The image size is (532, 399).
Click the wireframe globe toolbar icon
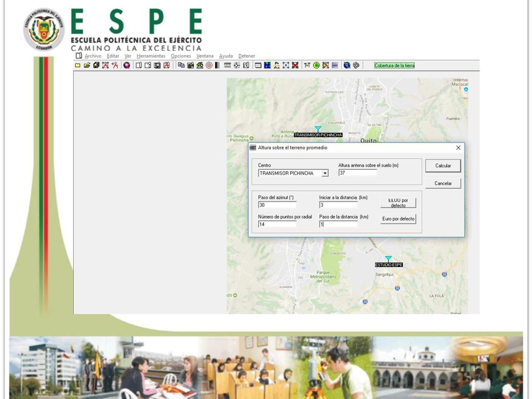click(x=356, y=65)
